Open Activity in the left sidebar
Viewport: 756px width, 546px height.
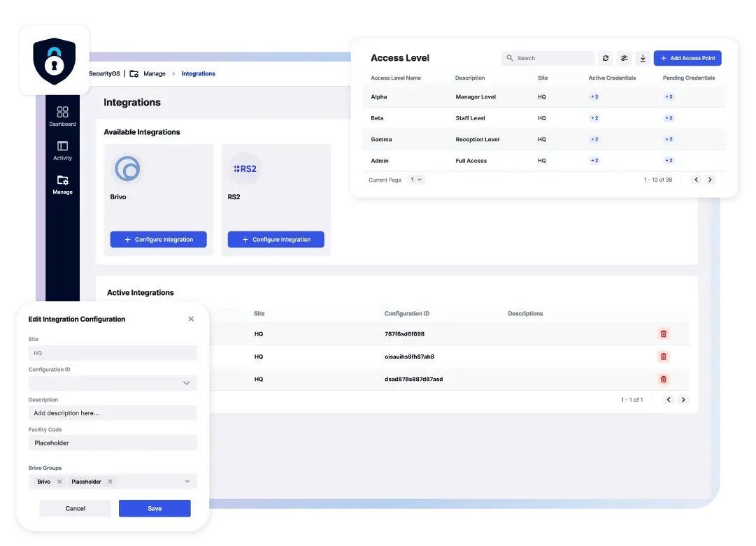[62, 150]
